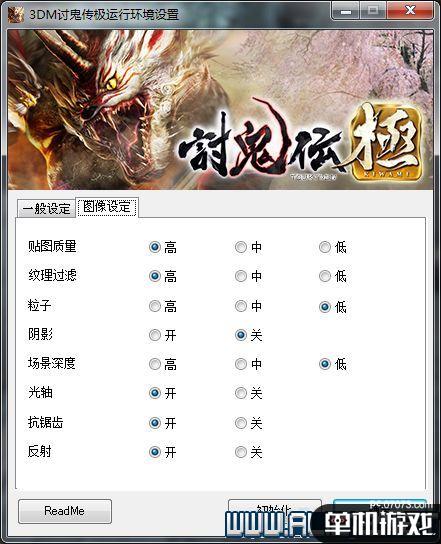The width and height of the screenshot is (441, 544).
Task: Select the 图像设定 tab
Action: (107, 207)
